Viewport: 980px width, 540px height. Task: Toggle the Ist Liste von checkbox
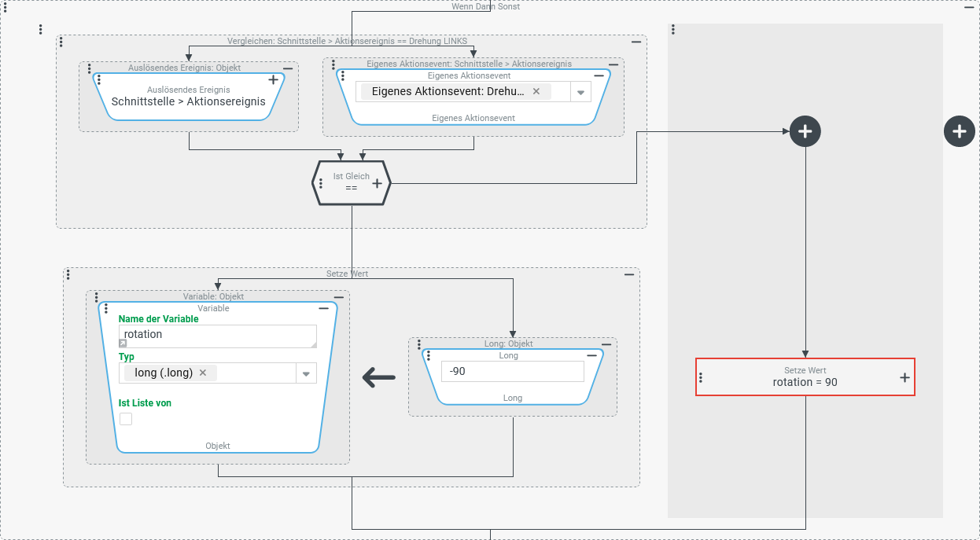pyautogui.click(x=126, y=419)
